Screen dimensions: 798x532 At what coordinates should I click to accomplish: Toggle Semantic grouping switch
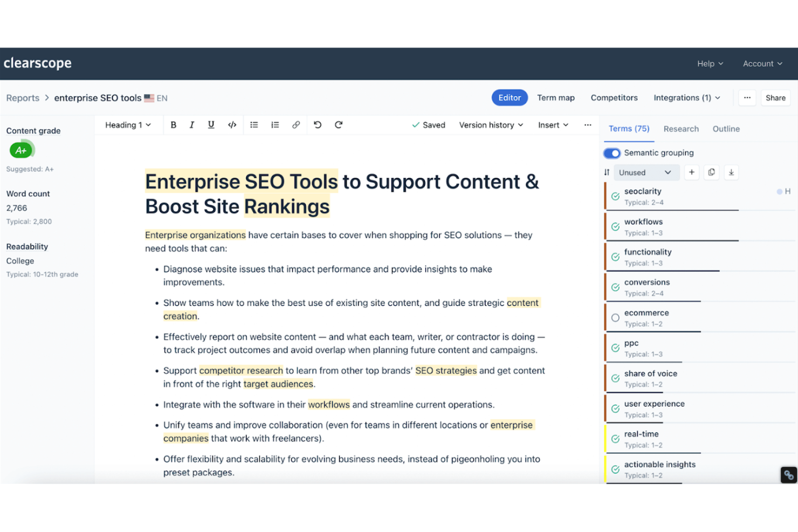(612, 153)
